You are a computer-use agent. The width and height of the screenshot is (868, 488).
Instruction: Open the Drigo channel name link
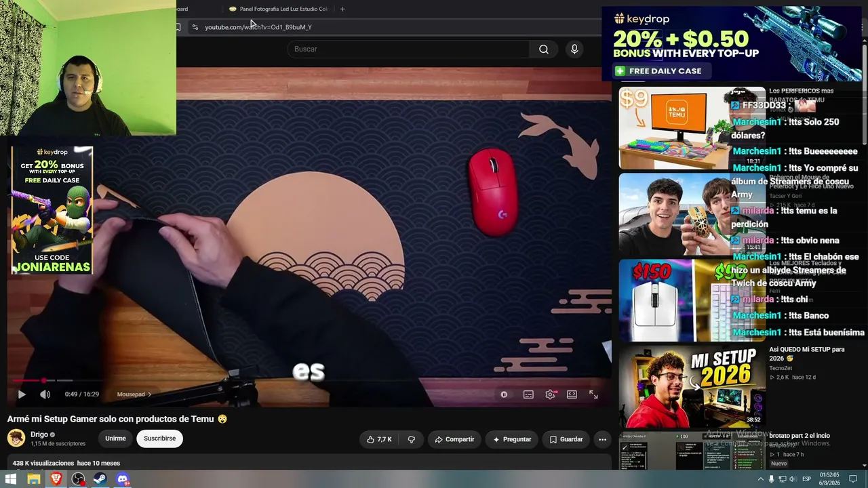click(39, 434)
